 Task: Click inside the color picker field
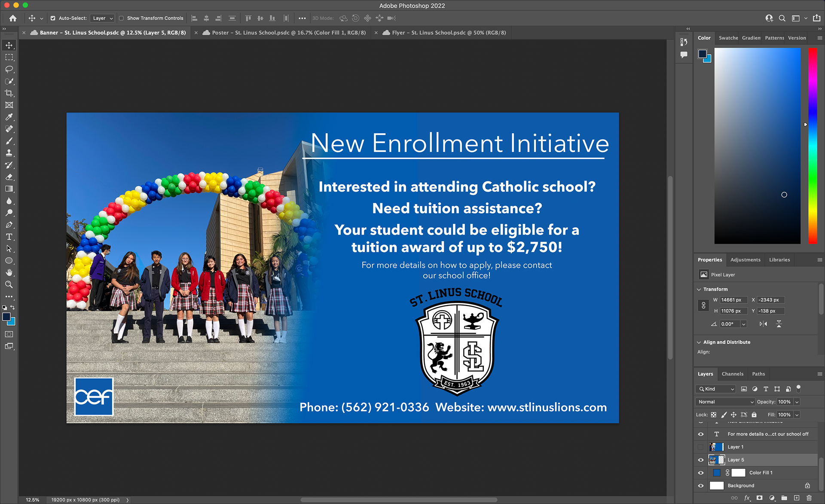(x=757, y=146)
